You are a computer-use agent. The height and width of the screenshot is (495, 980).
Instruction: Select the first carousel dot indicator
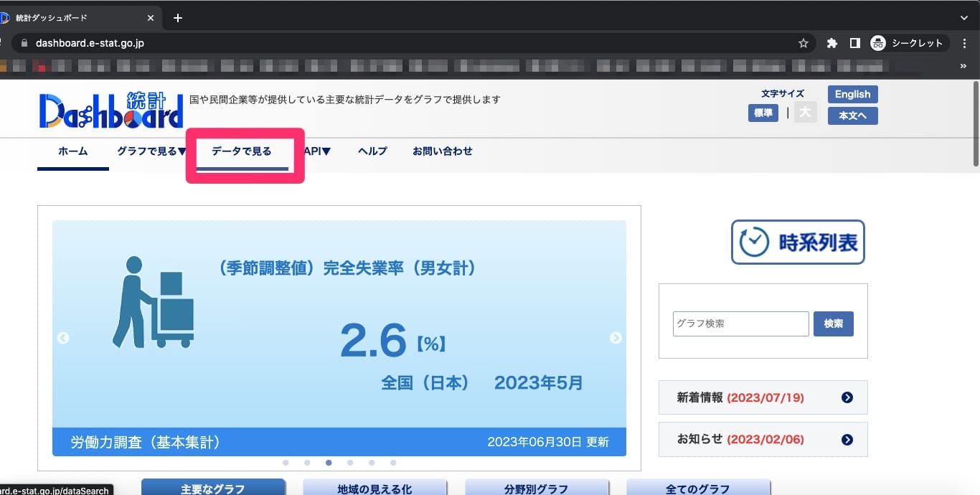286,463
